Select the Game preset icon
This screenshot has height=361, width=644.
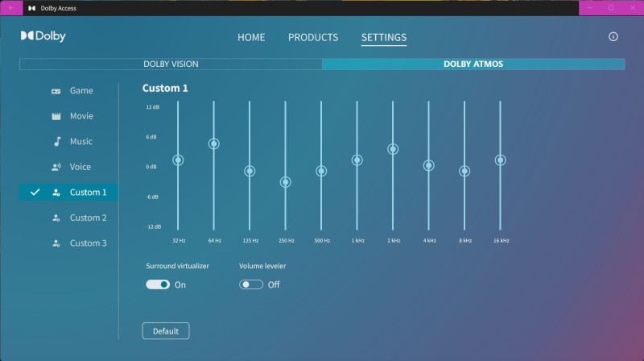(x=56, y=91)
